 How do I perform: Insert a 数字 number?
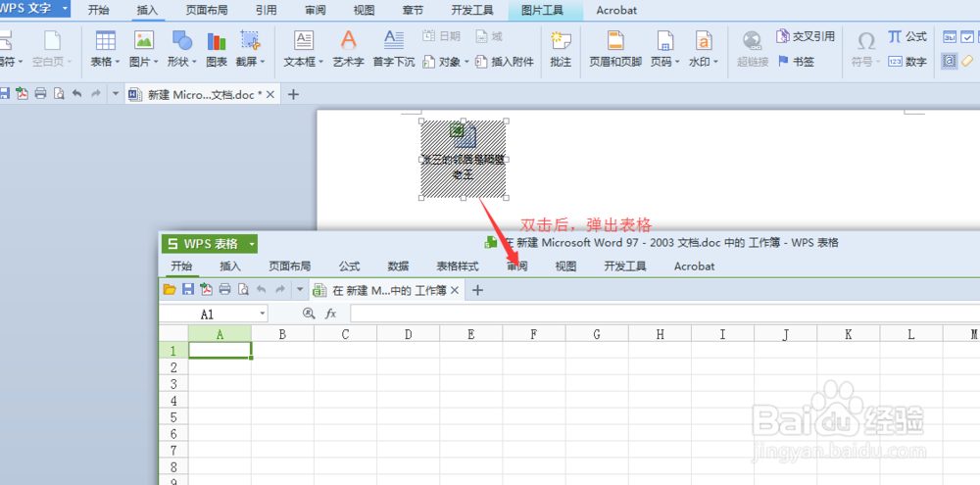click(906, 62)
